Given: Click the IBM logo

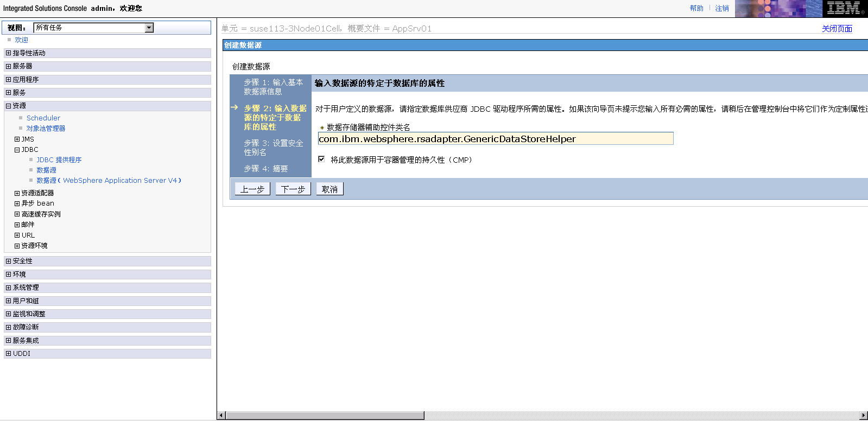Looking at the screenshot, I should coord(845,9).
